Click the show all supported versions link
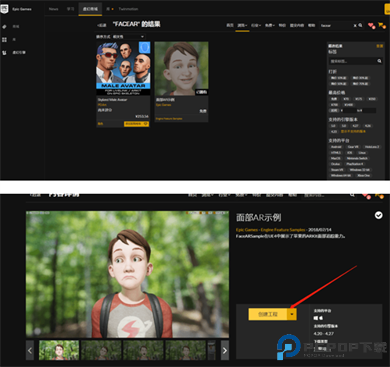The width and height of the screenshot is (390, 367). pos(353,131)
